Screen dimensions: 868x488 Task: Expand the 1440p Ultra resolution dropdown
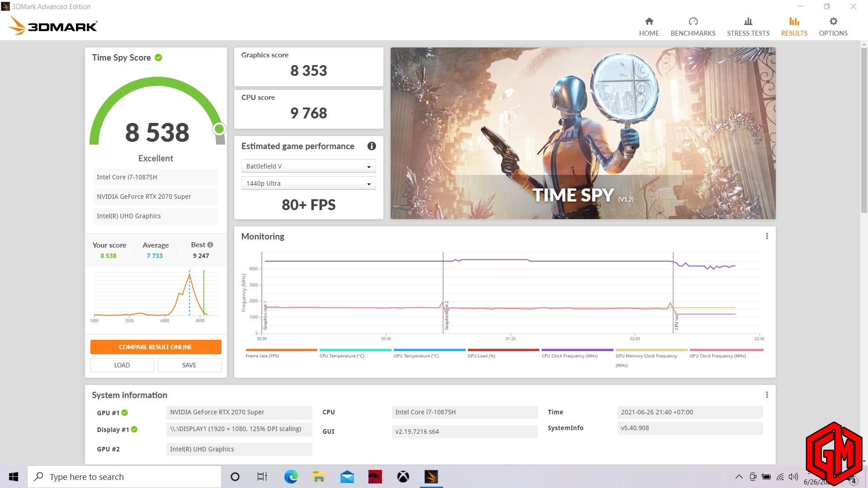tap(308, 183)
